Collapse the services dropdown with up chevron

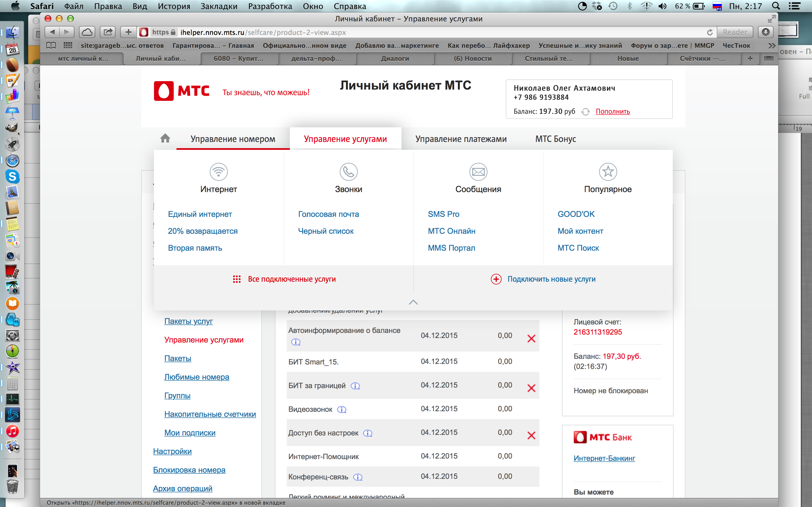point(413,302)
